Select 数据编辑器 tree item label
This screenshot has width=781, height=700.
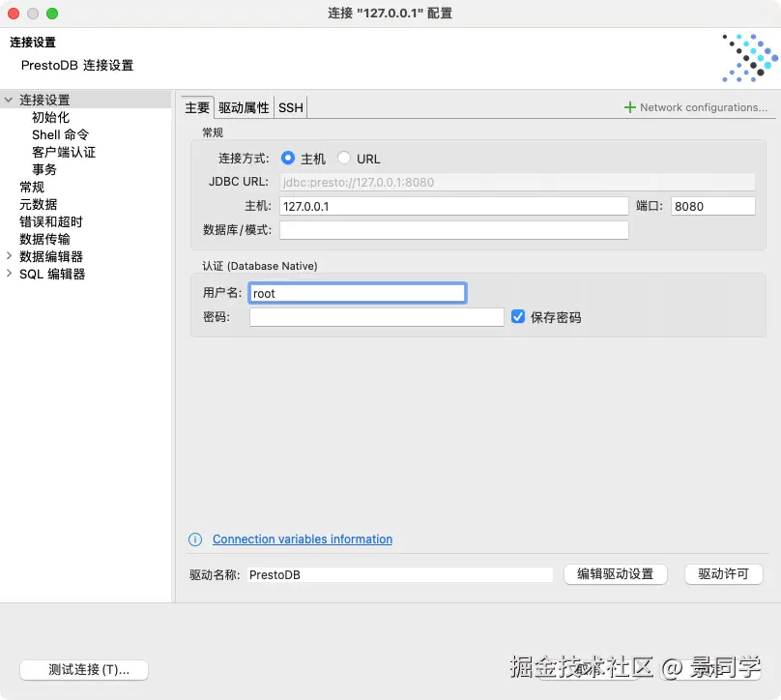click(x=51, y=256)
